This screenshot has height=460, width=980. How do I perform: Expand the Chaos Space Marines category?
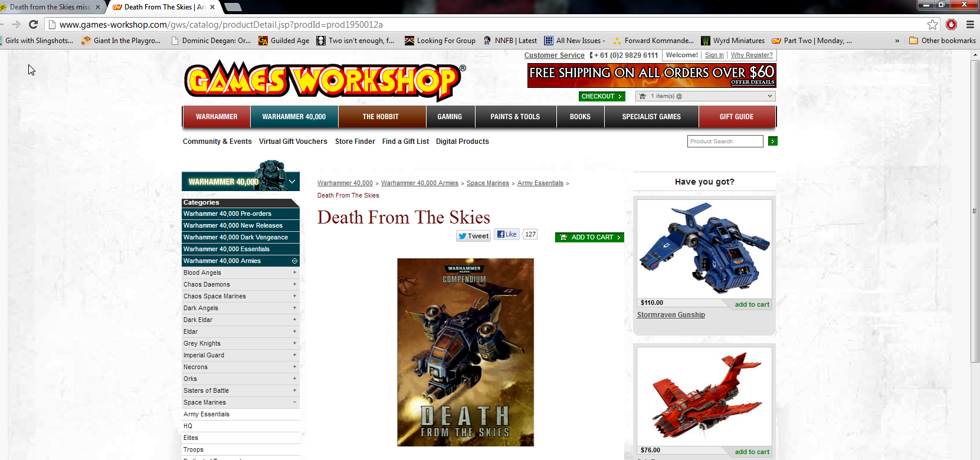point(294,296)
